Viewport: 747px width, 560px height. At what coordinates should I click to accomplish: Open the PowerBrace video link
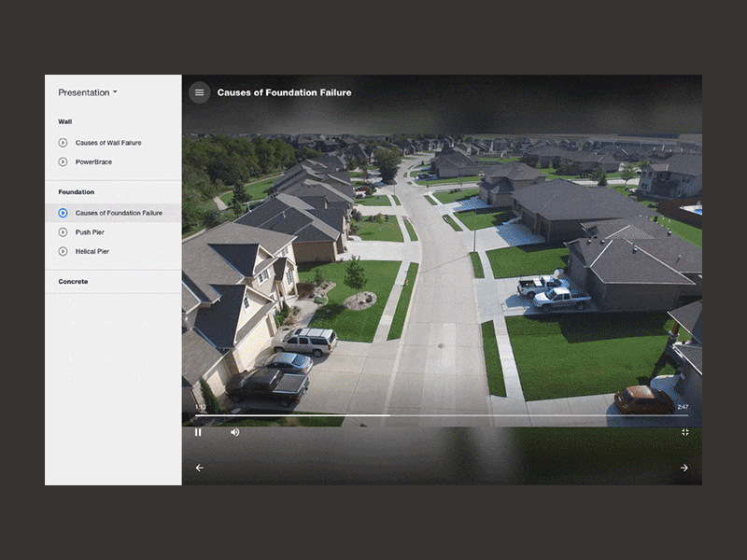tap(94, 161)
